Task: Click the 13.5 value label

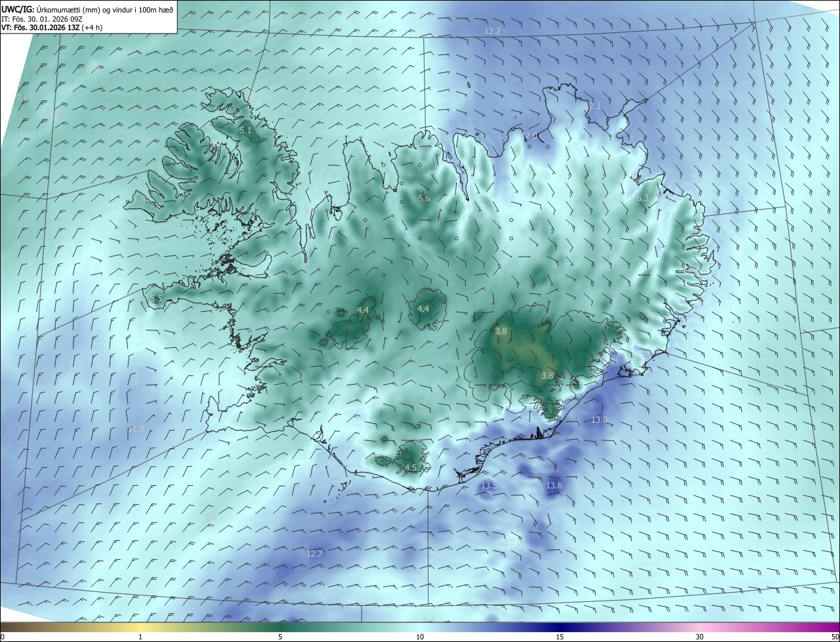Action: [x=489, y=486]
